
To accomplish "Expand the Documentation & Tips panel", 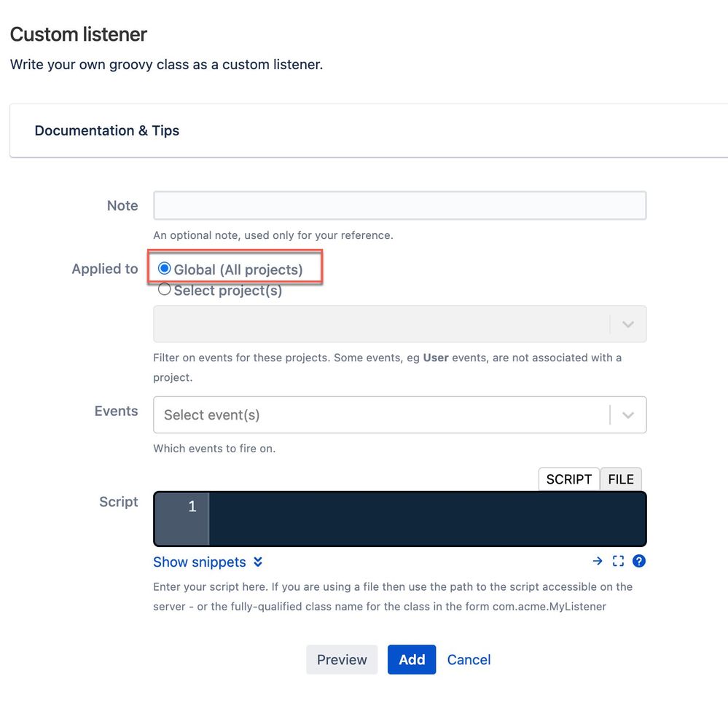I will 107,130.
